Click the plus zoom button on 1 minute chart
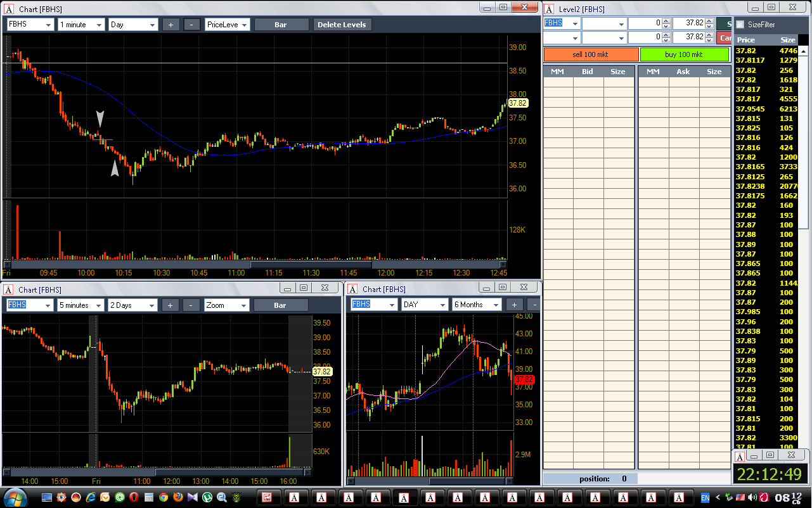Image resolution: width=812 pixels, height=508 pixels. click(171, 25)
